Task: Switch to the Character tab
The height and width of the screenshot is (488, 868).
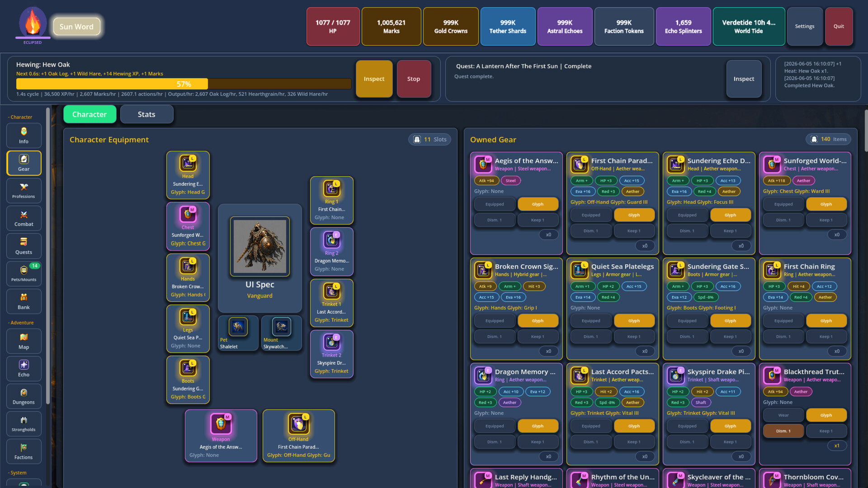Action: (90, 114)
